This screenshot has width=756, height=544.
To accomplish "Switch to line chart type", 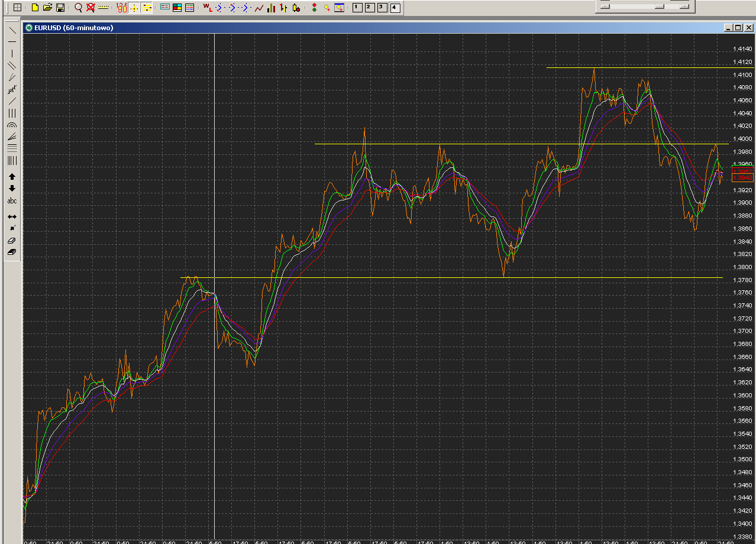I will tap(259, 8).
